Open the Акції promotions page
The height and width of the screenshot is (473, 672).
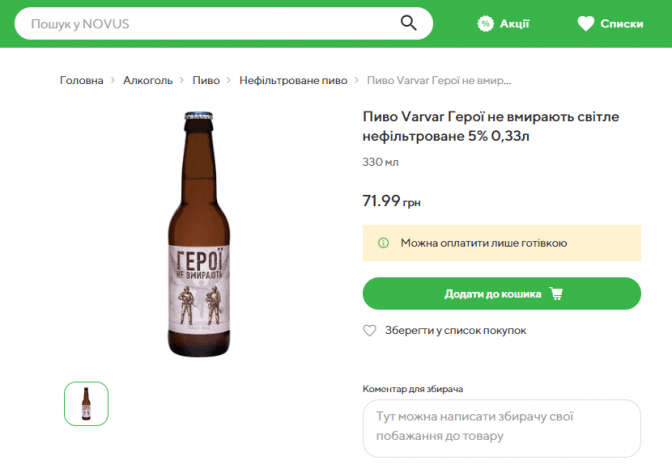click(514, 23)
